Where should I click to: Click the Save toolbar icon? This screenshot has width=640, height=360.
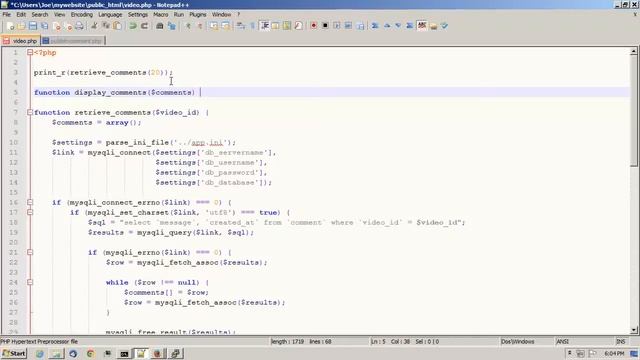tap(33, 26)
